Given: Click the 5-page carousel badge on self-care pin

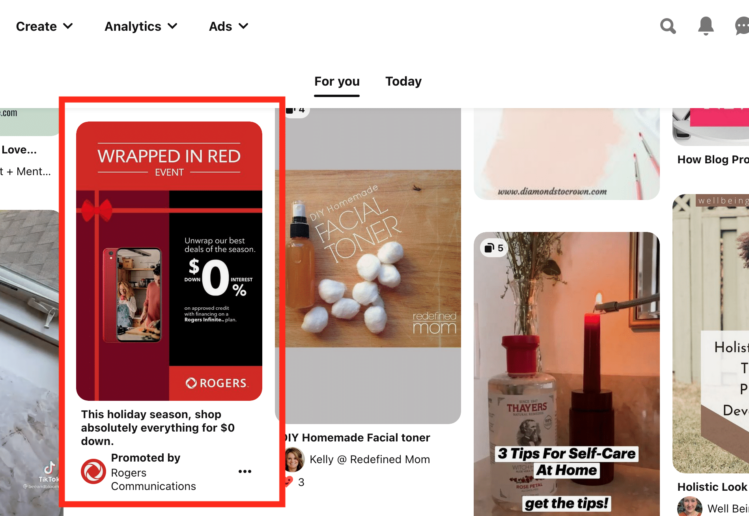Looking at the screenshot, I should click(494, 248).
